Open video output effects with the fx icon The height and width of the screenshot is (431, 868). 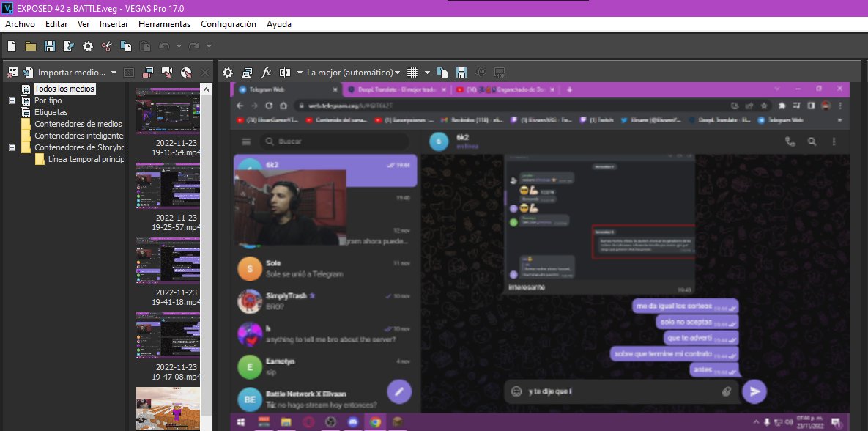[x=266, y=72]
